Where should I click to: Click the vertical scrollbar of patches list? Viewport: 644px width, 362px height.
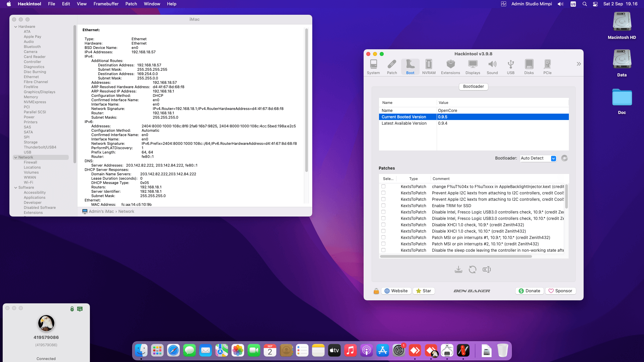point(566,196)
